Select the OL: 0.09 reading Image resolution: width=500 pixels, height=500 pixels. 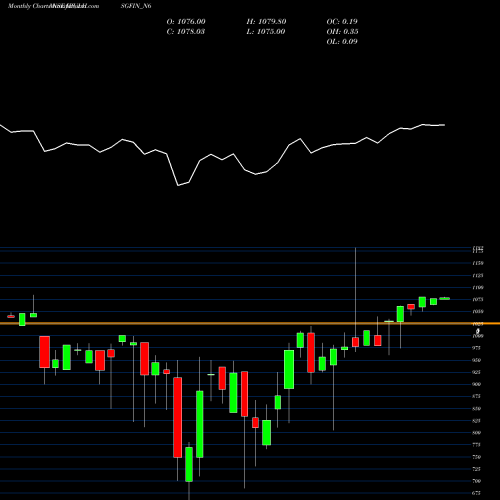pyautogui.click(x=342, y=42)
